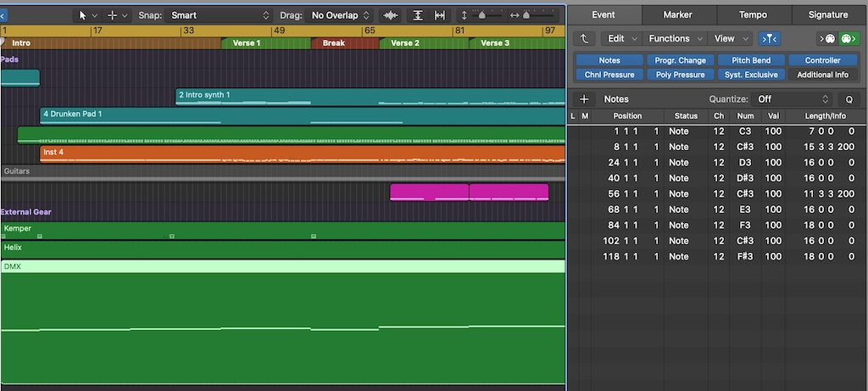Click the plus button to add an event

pyautogui.click(x=583, y=99)
